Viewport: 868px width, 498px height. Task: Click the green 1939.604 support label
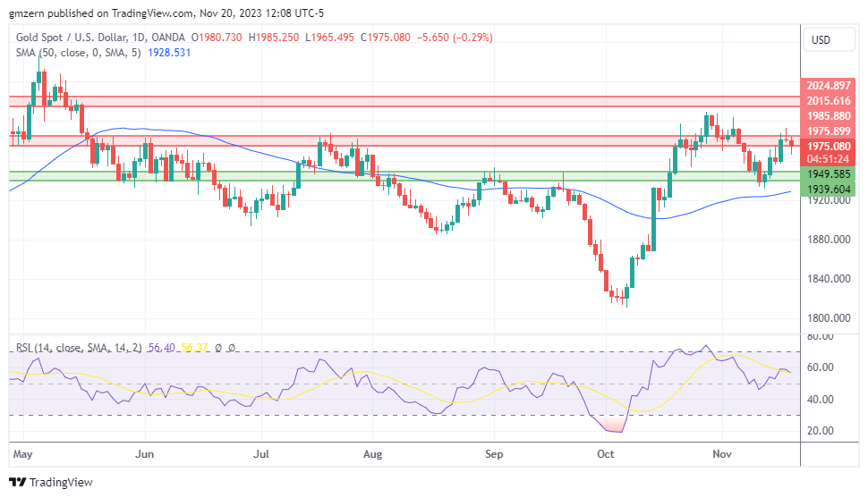click(828, 190)
